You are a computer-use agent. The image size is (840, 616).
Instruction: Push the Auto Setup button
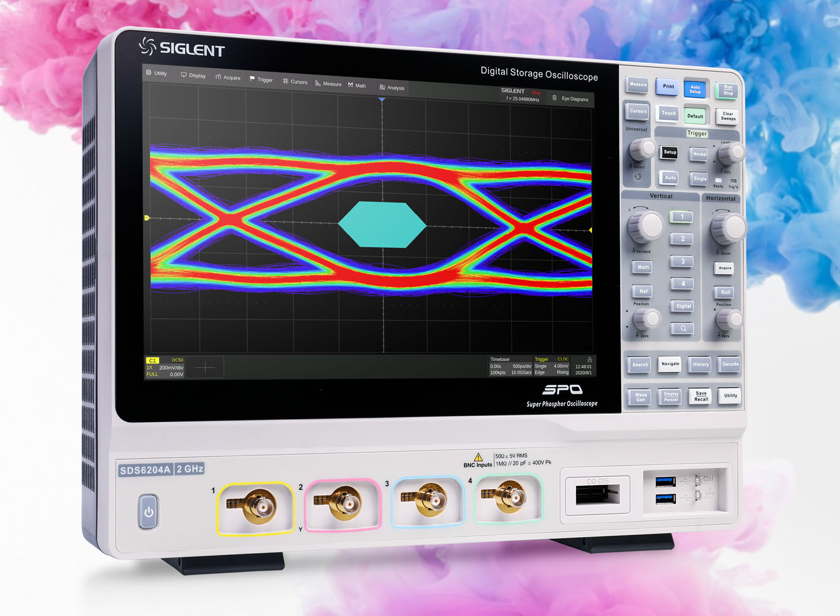695,89
